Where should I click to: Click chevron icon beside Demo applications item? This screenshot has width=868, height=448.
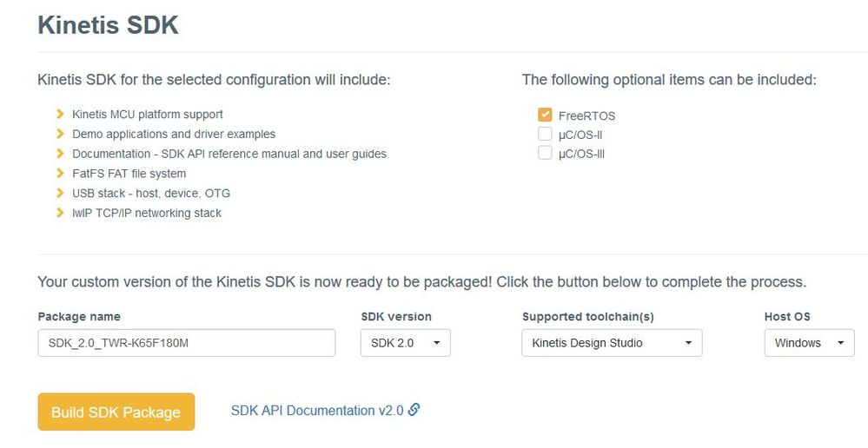(60, 134)
